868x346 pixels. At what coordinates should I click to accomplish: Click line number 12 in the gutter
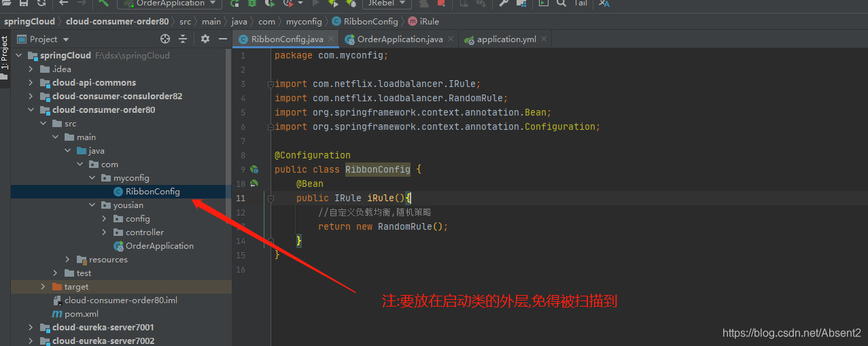(x=241, y=212)
